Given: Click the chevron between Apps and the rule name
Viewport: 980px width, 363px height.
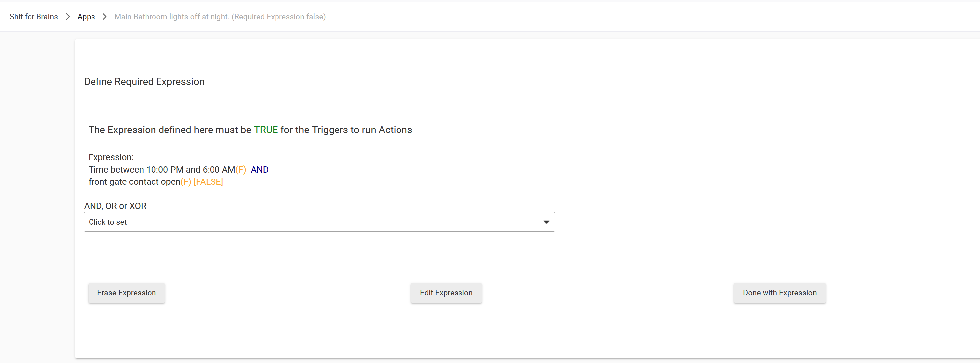Looking at the screenshot, I should pos(105,16).
